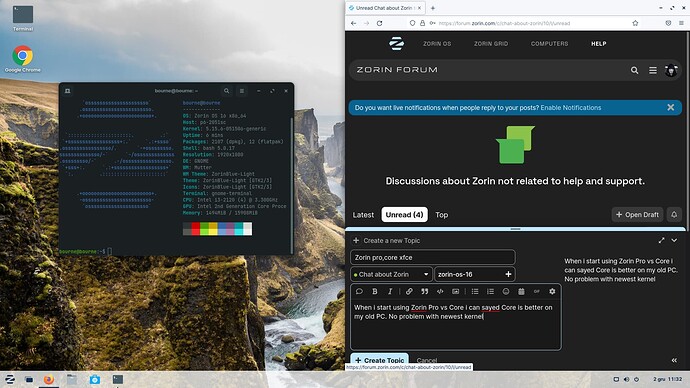This screenshot has height=388, width=690.
Task: Open Zorin OS in site navigation
Action: (437, 44)
